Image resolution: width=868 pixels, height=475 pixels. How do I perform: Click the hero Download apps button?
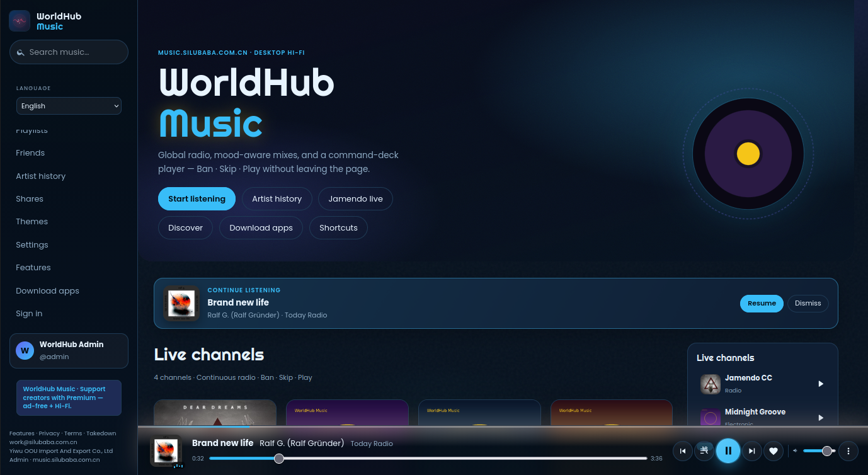click(261, 227)
